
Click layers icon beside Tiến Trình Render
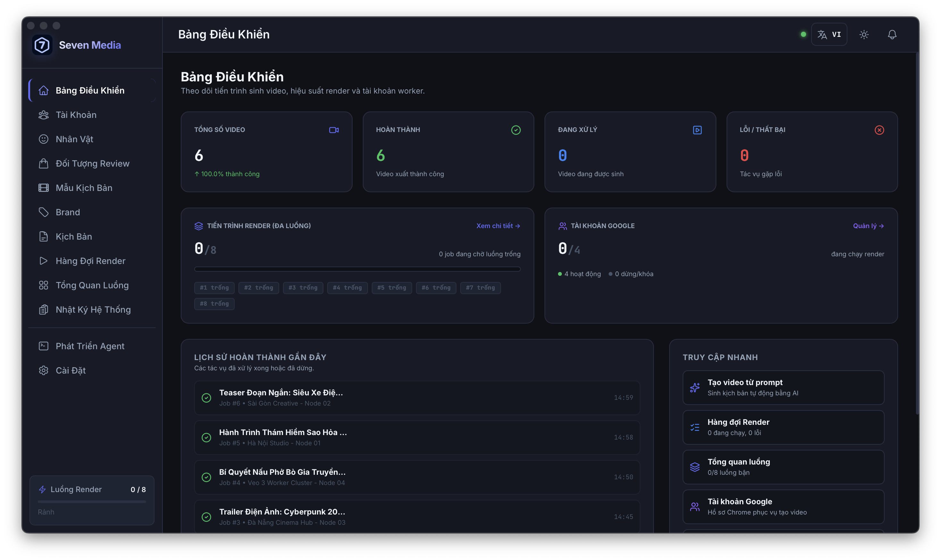pos(198,226)
